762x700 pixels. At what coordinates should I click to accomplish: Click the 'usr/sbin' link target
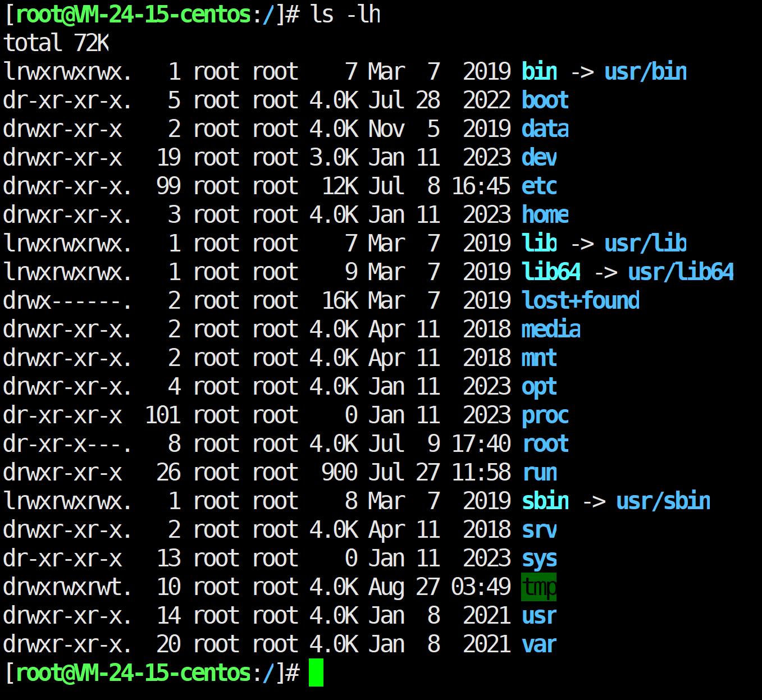tap(663, 501)
